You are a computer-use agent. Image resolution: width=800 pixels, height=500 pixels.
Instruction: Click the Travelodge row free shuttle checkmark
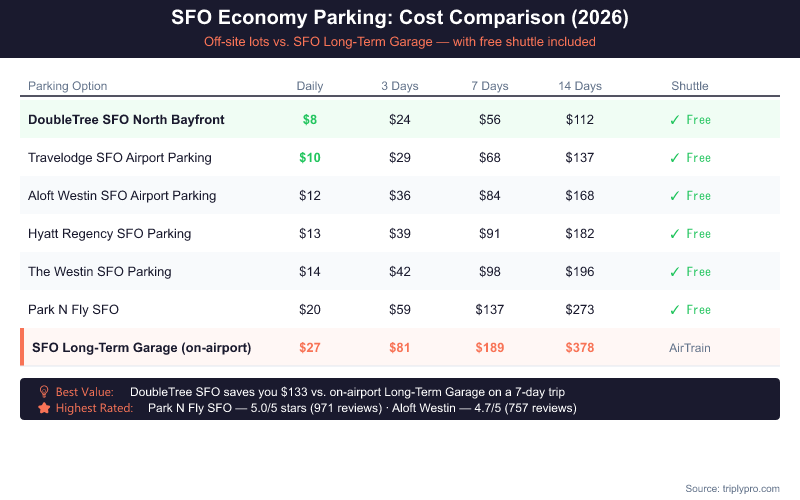point(675,158)
